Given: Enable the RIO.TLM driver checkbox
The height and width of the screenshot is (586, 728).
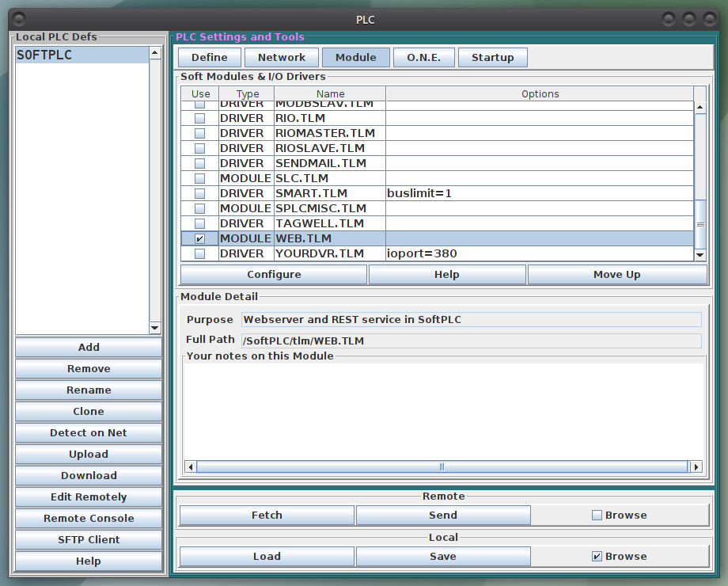Looking at the screenshot, I should [199, 118].
